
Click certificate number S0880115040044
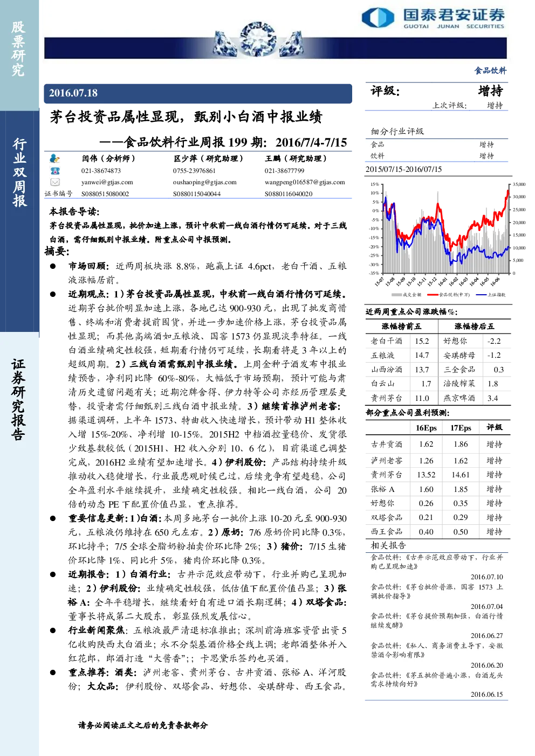coord(197,194)
